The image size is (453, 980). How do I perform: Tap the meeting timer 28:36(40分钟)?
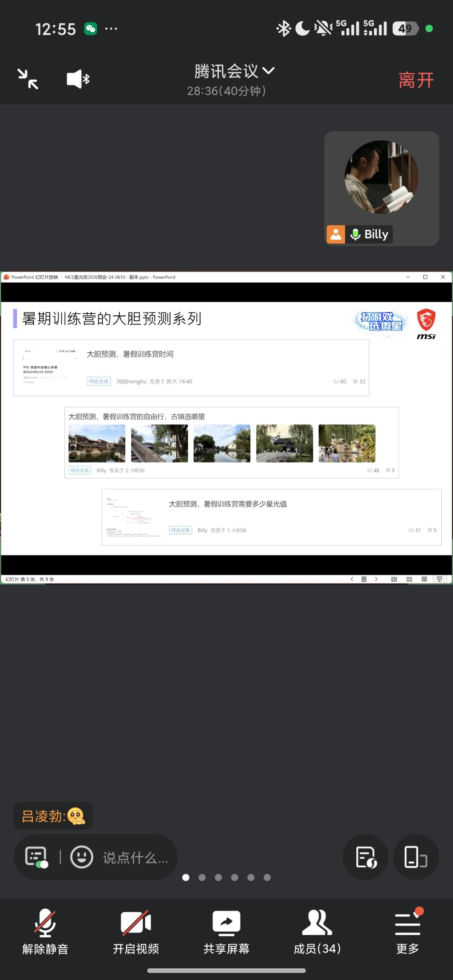tap(226, 91)
